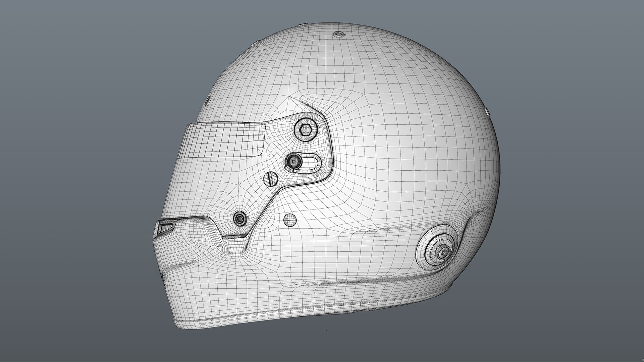Select the lower round fastener on visor plate

240,218
